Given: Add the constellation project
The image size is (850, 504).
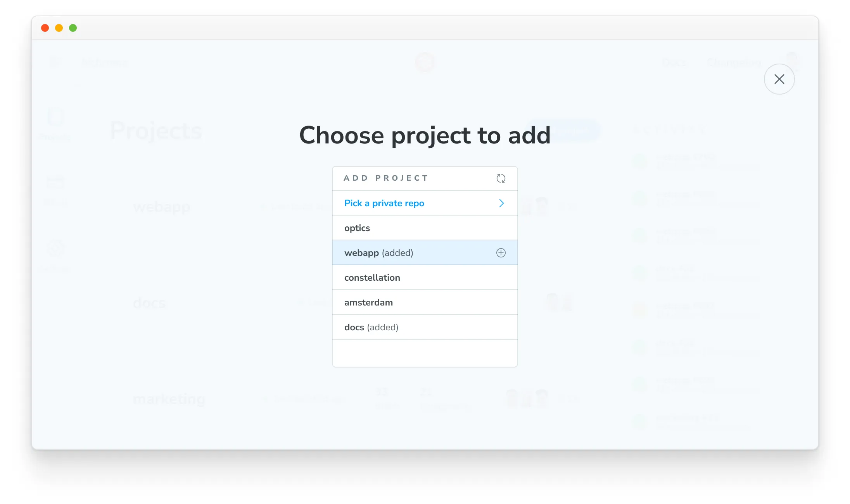Looking at the screenshot, I should [372, 277].
